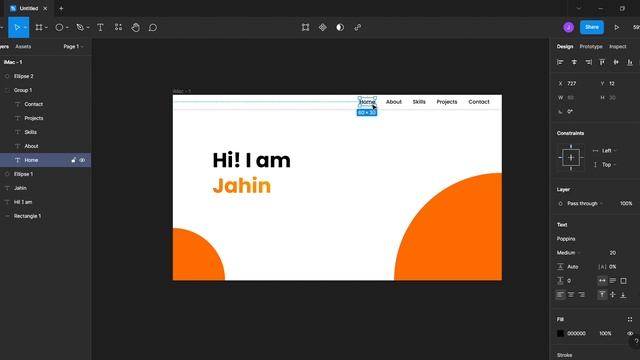Switch to the Design tab
The image size is (640, 360).
(565, 47)
